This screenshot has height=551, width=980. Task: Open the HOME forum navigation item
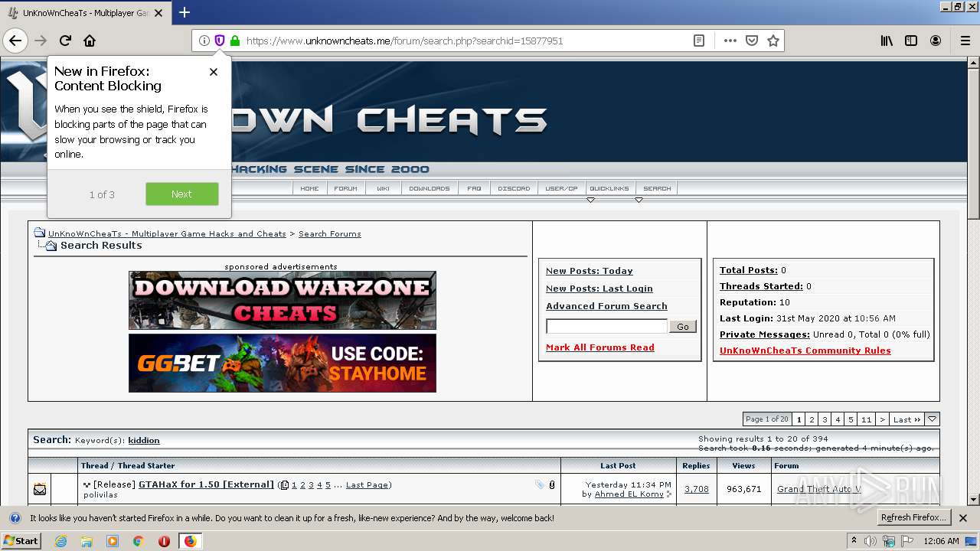[310, 188]
